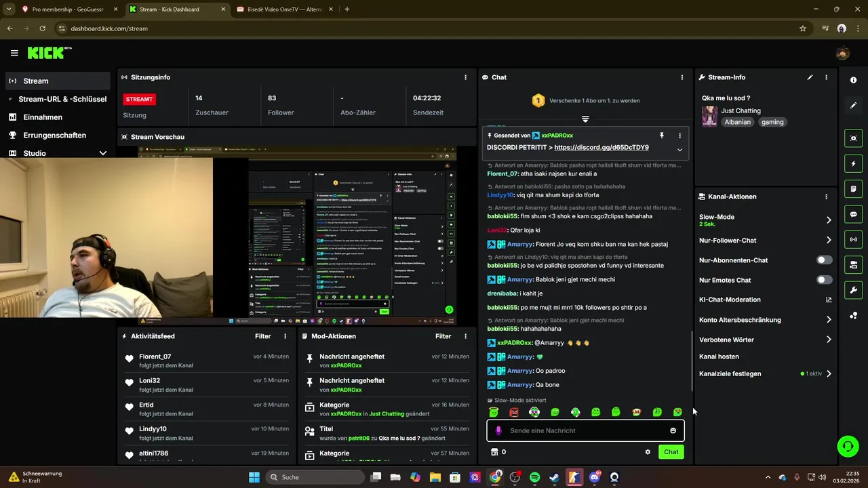
Task: Send message with green Chat button
Action: click(x=671, y=452)
